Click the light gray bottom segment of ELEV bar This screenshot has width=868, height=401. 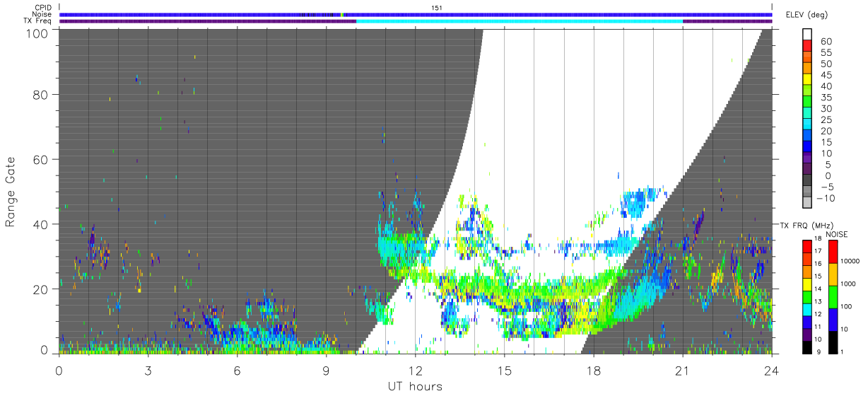[x=808, y=204]
